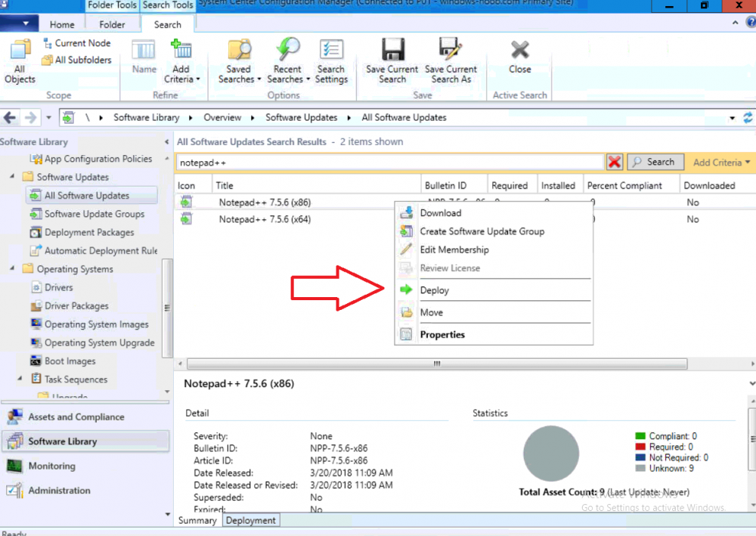Viewport: 756px width, 536px height.
Task: Open Operating System Upgrade node
Action: pos(92,342)
